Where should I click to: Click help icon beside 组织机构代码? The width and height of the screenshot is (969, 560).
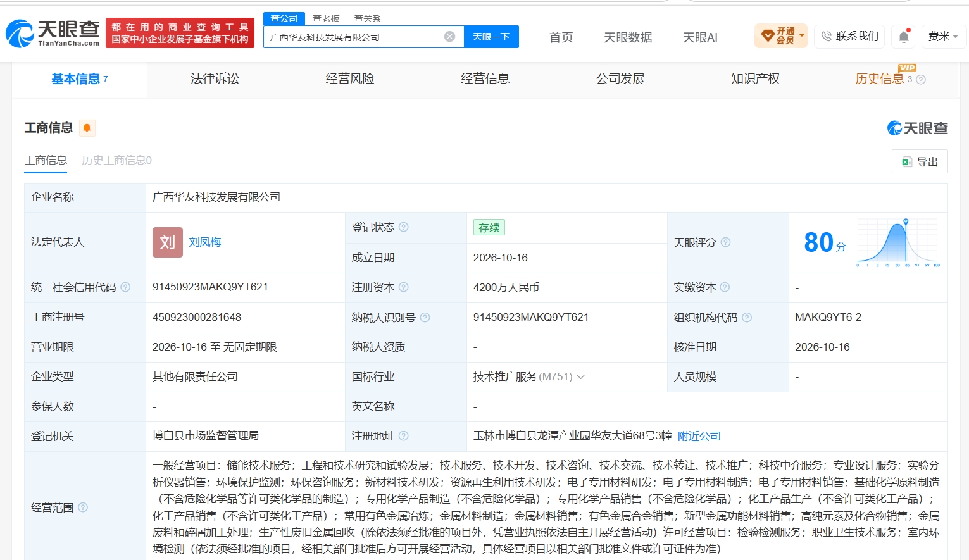(747, 318)
